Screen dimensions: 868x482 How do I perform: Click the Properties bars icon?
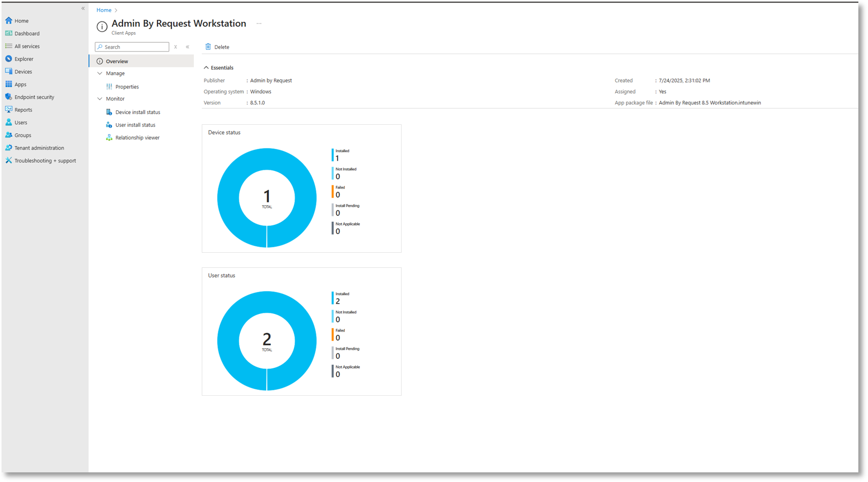pos(109,86)
